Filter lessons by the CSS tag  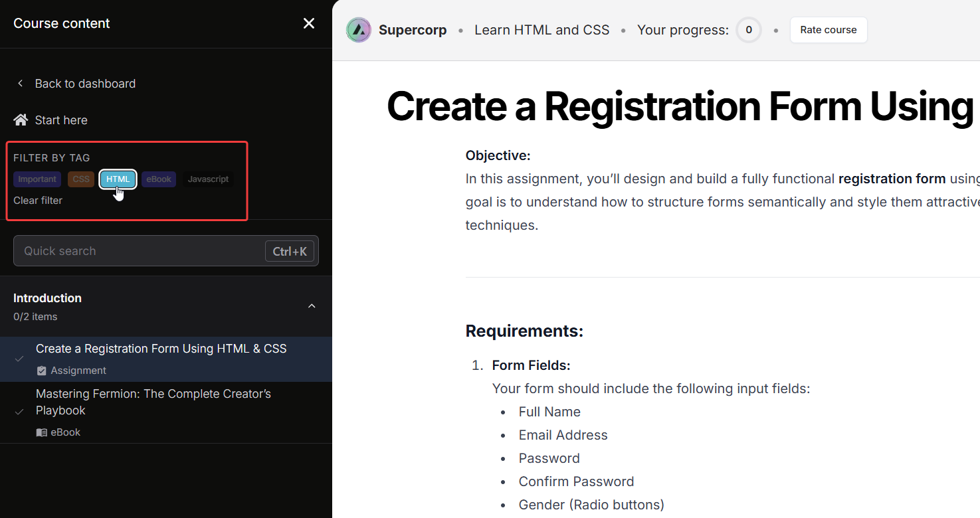(x=81, y=179)
